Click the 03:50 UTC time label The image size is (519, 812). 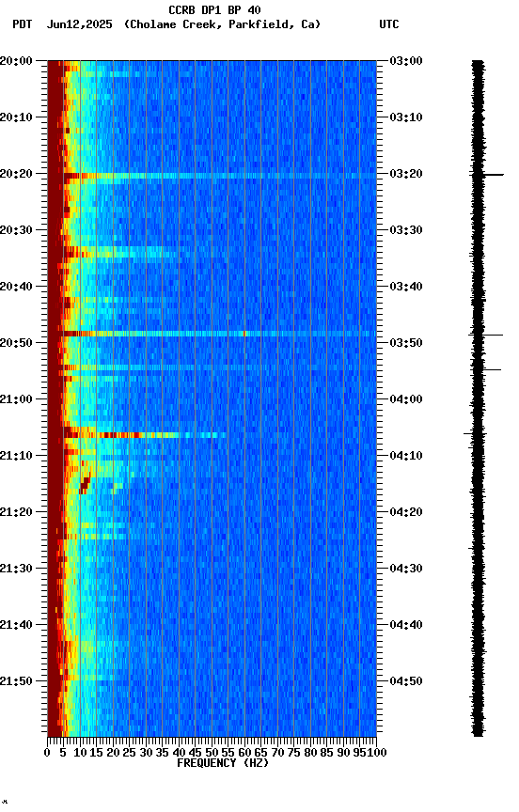coord(406,343)
